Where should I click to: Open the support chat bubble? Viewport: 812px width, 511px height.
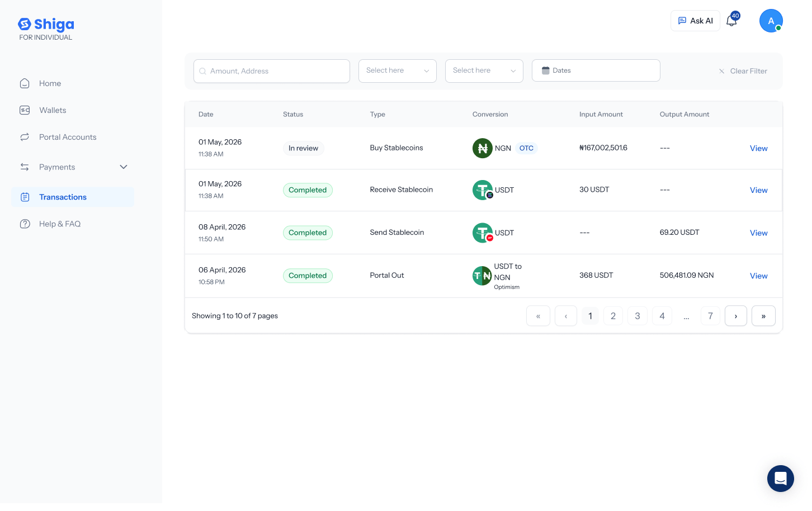(781, 479)
